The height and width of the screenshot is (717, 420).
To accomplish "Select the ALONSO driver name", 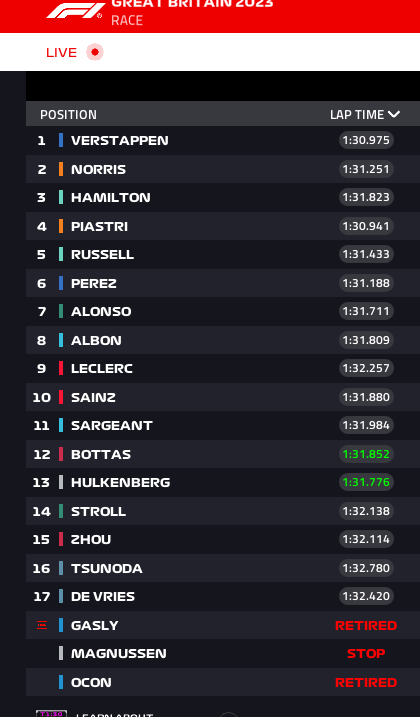I will pos(101,311).
